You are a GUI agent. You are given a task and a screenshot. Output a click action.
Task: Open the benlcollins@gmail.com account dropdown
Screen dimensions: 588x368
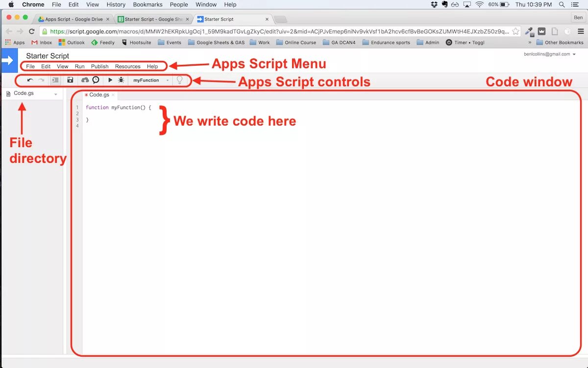(x=549, y=54)
